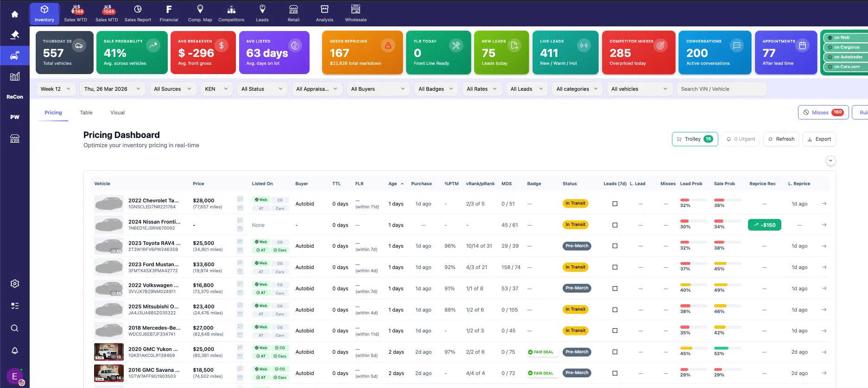868x388 pixels.
Task: Open the All Badges dropdown
Action: [436, 89]
